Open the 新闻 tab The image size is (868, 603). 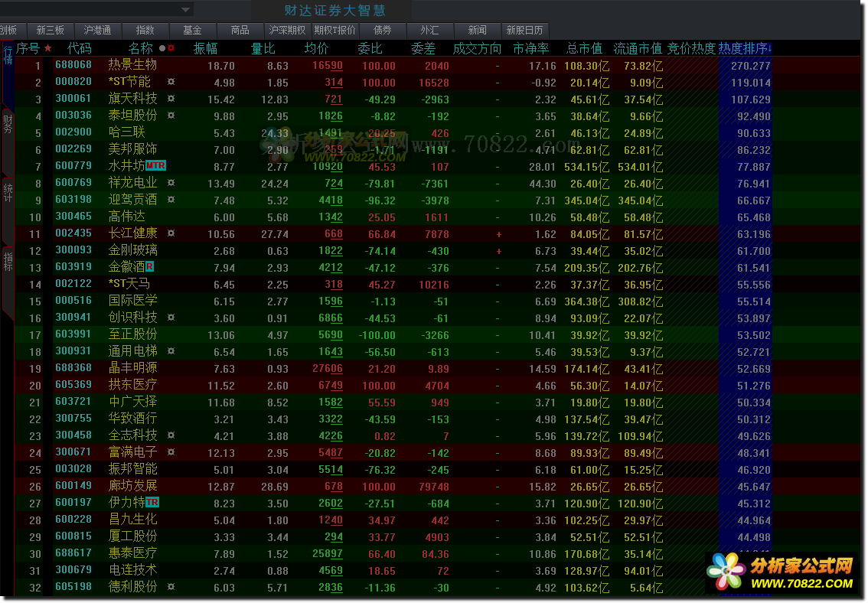(x=477, y=30)
